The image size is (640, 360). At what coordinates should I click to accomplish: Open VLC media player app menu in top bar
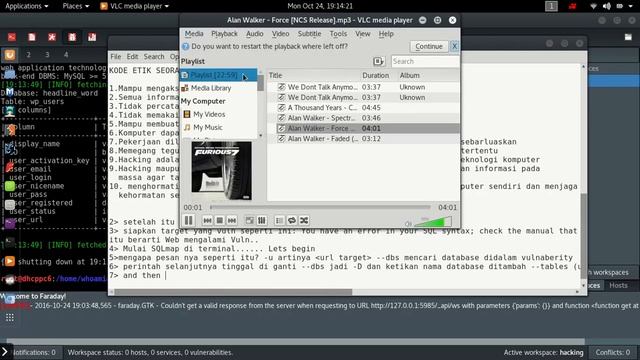coord(135,6)
